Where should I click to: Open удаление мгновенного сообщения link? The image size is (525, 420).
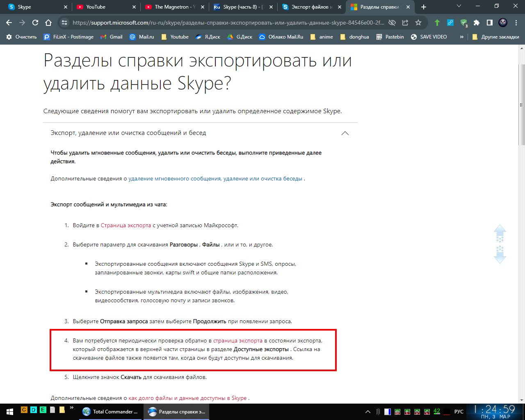215,178
